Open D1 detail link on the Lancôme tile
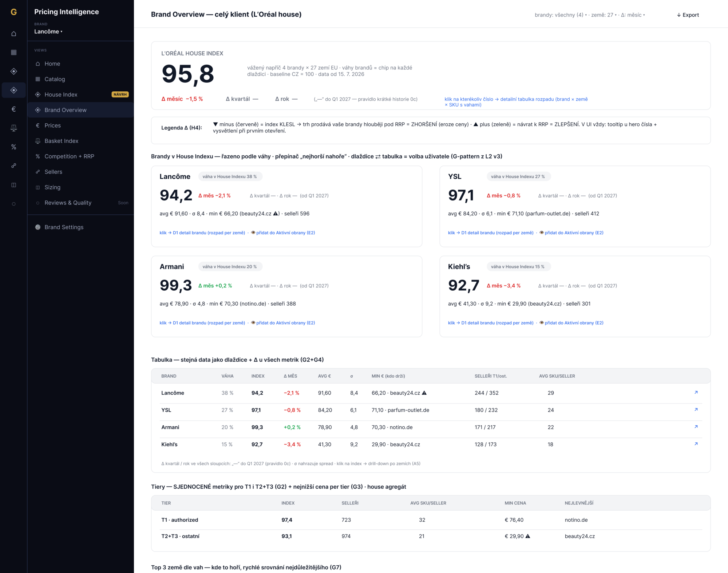728x573 pixels. coord(202,233)
